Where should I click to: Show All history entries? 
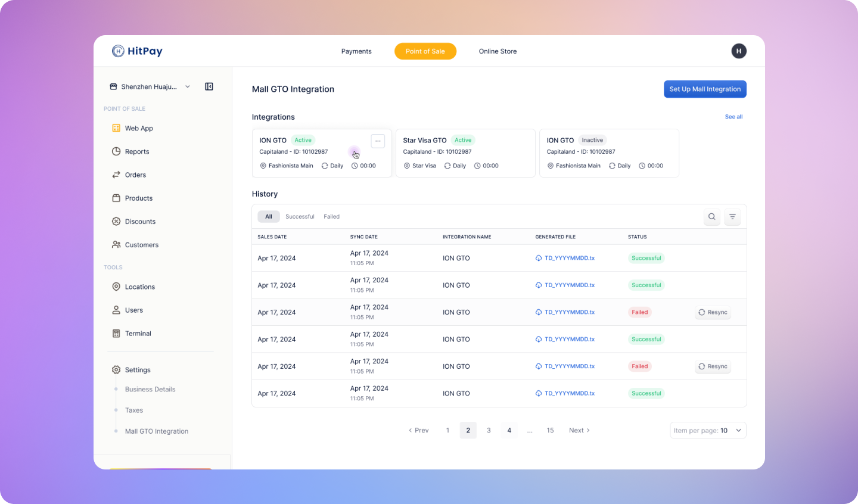point(269,216)
